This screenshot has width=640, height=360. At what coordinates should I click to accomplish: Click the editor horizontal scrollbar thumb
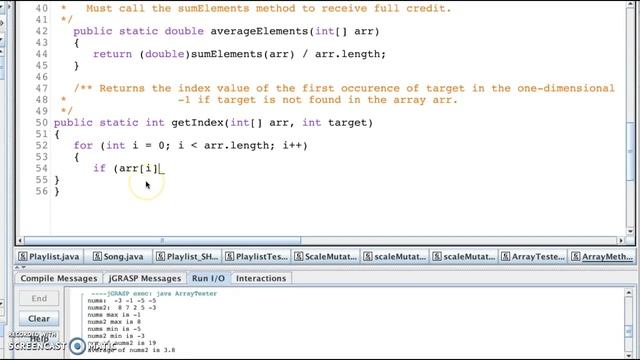(162, 240)
